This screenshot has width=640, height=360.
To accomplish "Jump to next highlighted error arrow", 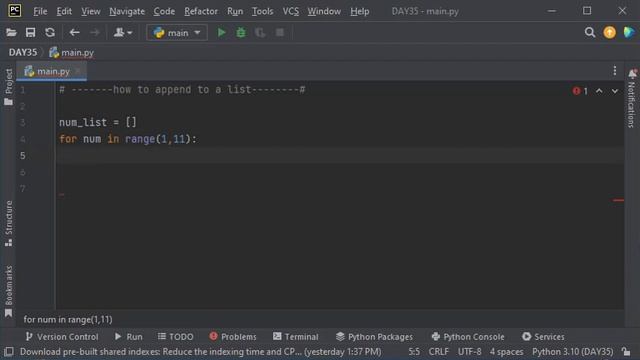I will click(615, 91).
